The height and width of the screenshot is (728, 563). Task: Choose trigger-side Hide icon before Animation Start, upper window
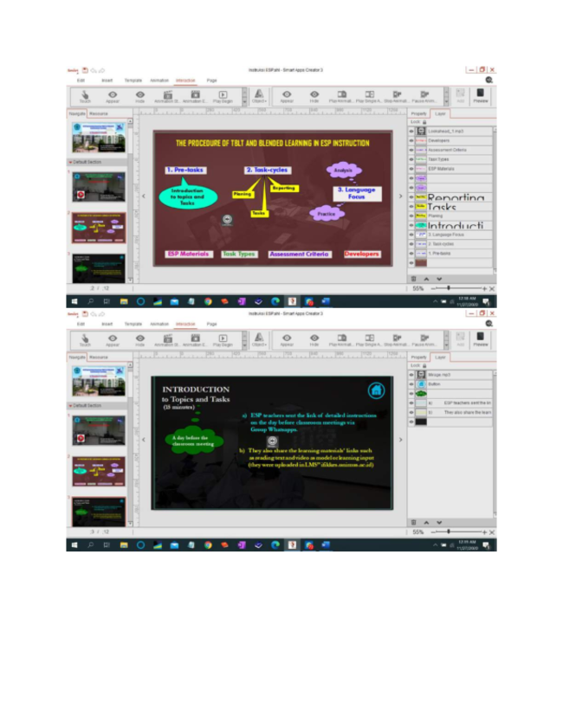click(x=139, y=97)
